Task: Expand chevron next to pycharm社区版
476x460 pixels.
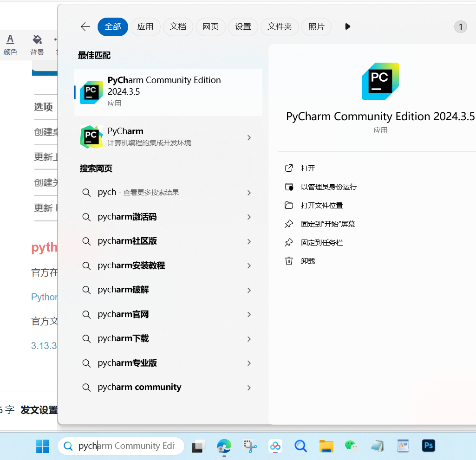Action: click(x=249, y=241)
